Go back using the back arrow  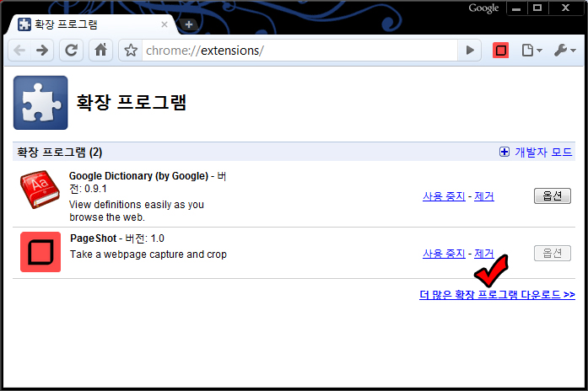pos(19,51)
